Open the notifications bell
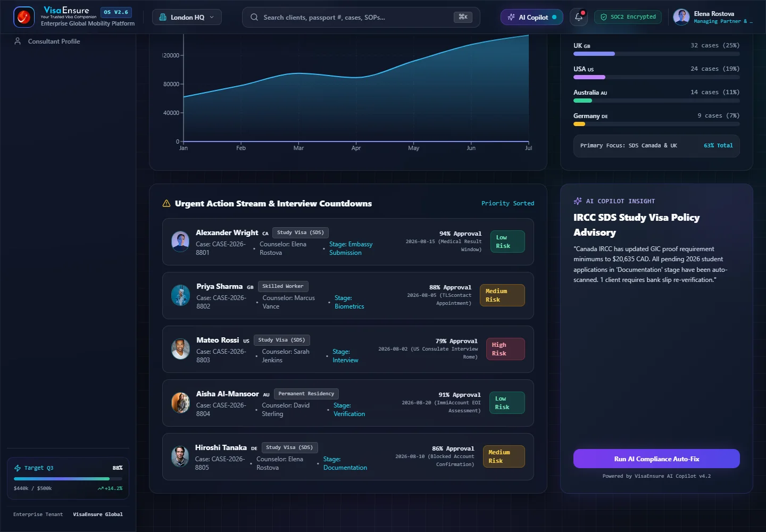 click(x=579, y=17)
